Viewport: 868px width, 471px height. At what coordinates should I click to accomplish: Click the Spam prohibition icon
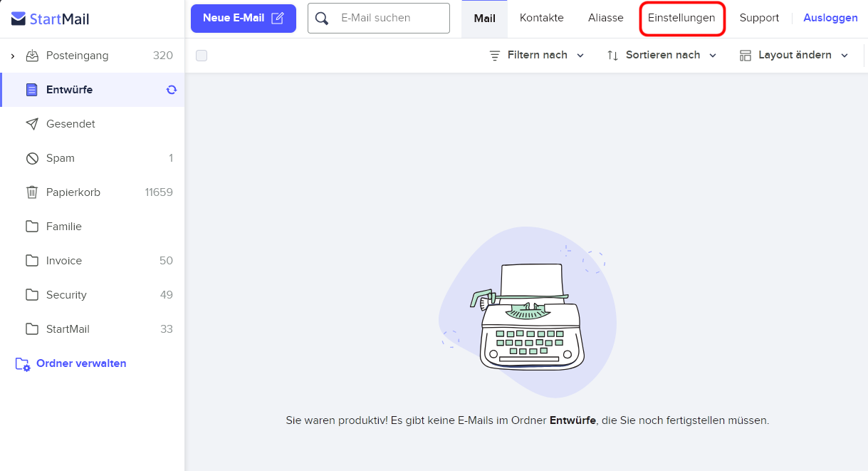pyautogui.click(x=32, y=158)
